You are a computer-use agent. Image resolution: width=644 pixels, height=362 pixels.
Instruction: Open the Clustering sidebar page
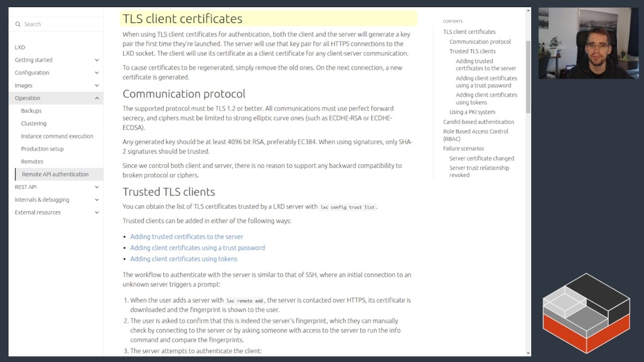click(34, 124)
